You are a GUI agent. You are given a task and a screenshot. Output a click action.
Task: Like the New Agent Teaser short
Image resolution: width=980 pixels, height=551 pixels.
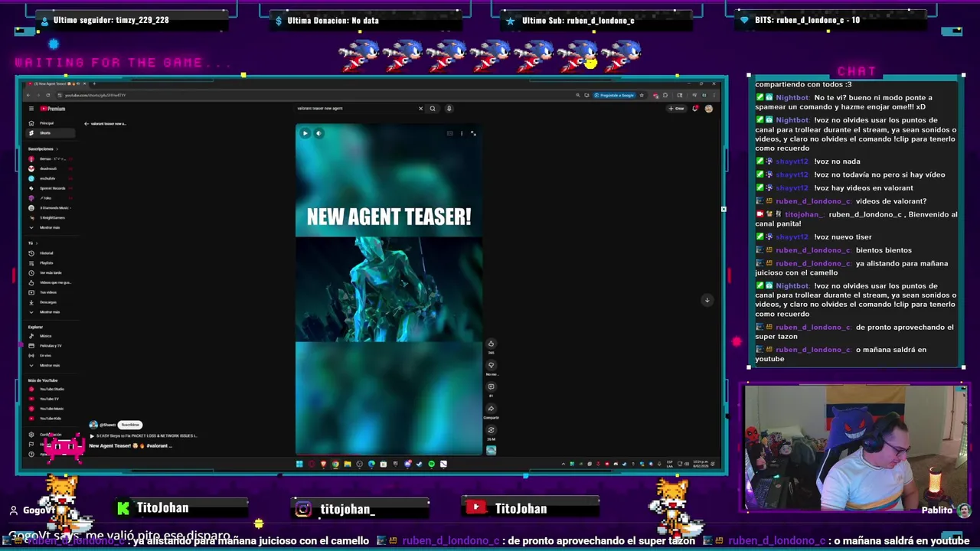pos(491,344)
